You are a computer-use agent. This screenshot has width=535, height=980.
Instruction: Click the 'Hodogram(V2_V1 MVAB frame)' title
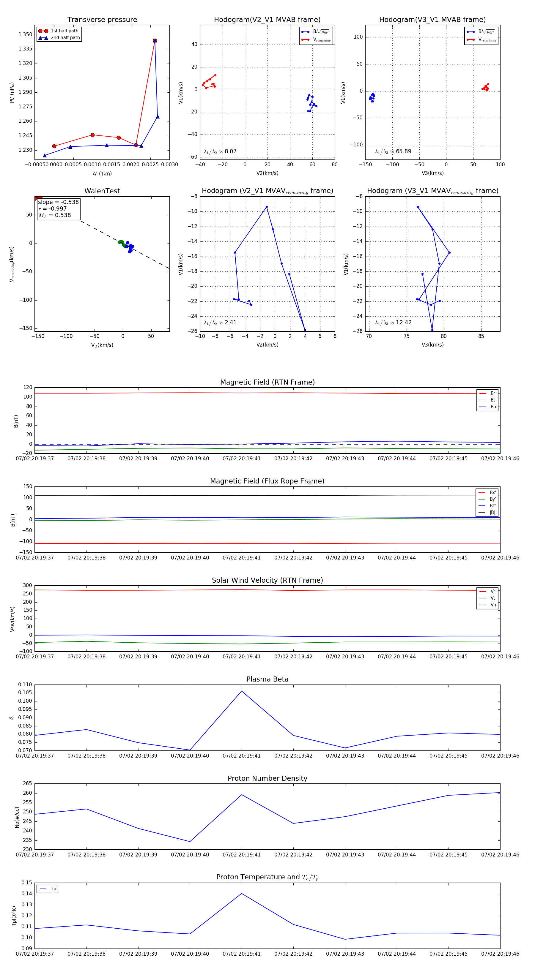(x=267, y=20)
